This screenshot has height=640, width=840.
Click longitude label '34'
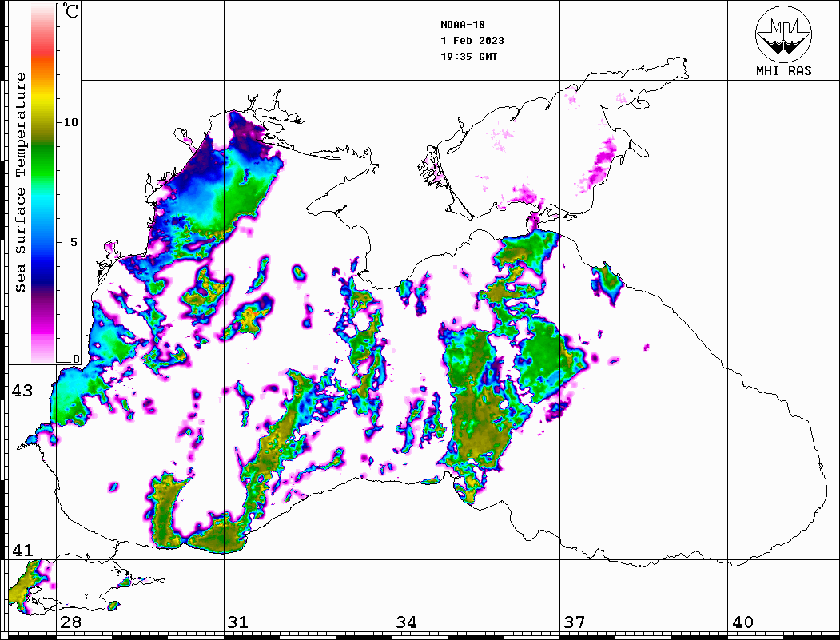point(407,622)
